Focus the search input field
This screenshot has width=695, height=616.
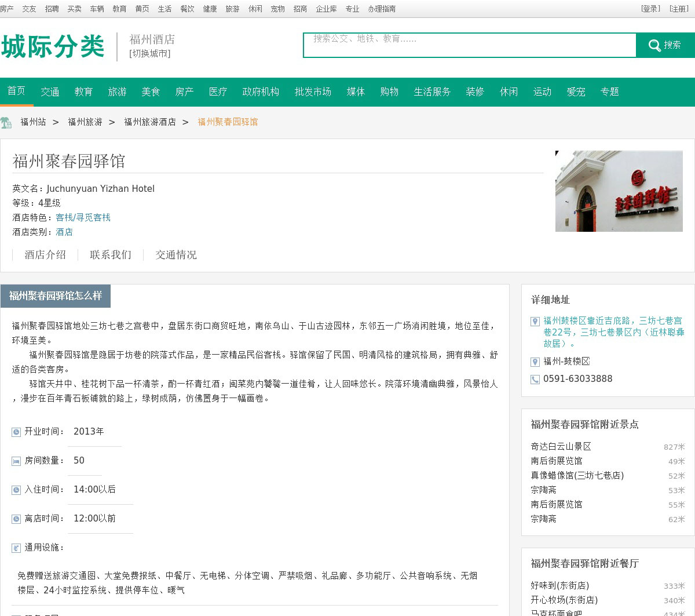point(470,45)
